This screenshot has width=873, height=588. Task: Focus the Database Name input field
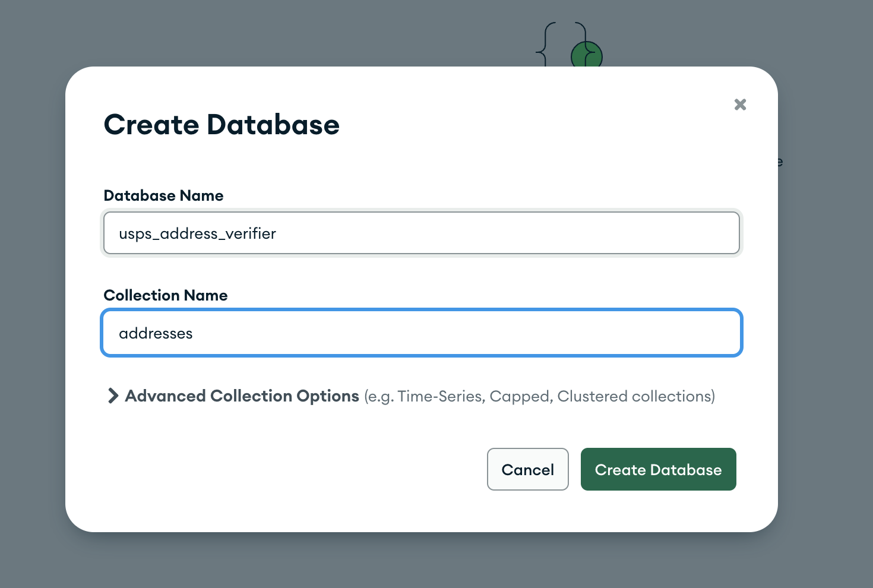422,233
